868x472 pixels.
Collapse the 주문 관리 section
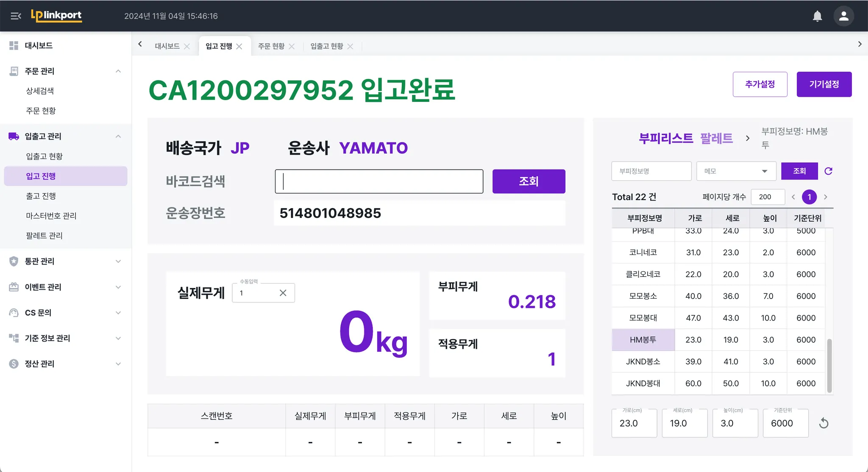[118, 71]
